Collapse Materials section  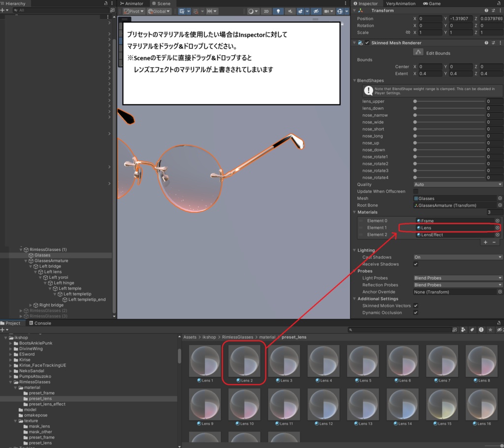tap(354, 212)
